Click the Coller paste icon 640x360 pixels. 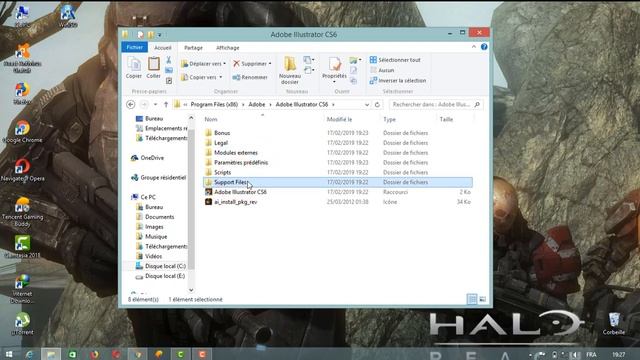click(153, 68)
